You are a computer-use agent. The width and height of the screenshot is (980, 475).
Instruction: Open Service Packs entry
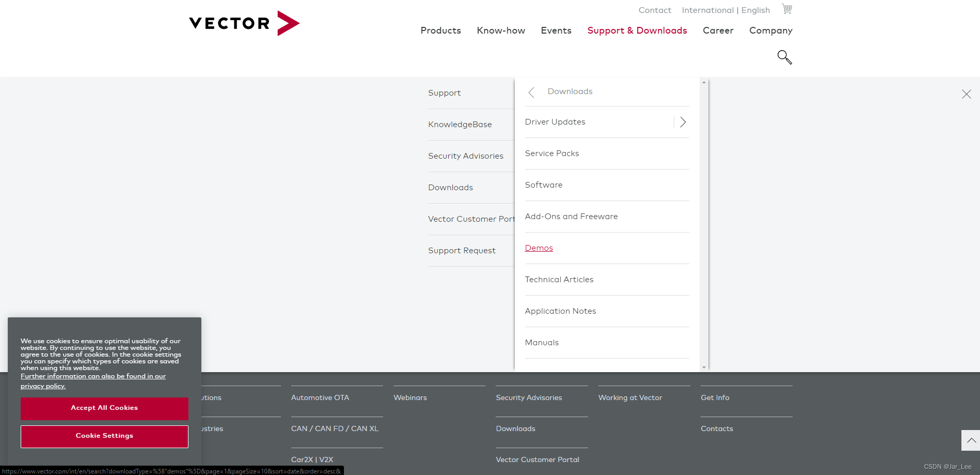pyautogui.click(x=552, y=154)
